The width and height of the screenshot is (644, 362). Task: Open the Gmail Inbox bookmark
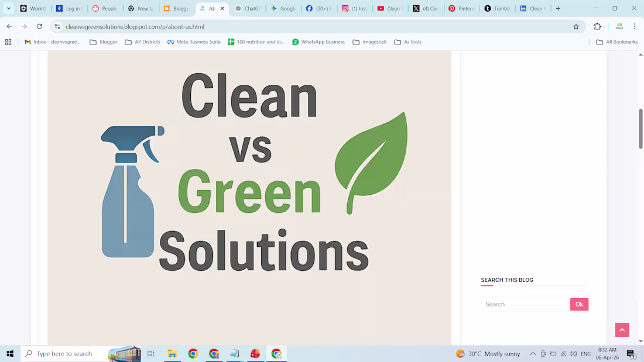(x=53, y=42)
